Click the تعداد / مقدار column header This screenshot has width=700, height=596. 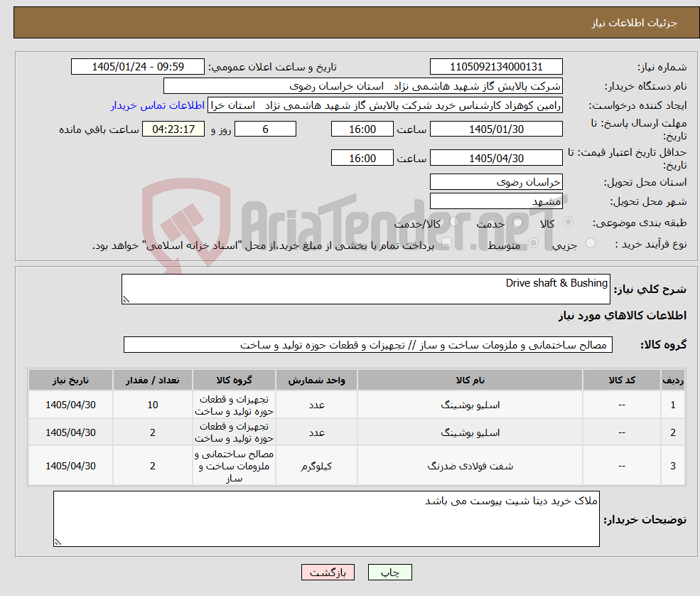152,381
